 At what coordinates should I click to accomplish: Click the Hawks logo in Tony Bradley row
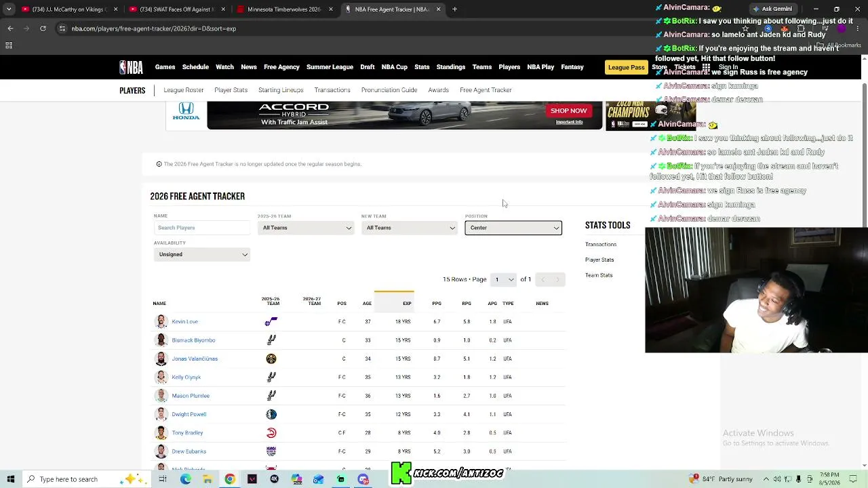(x=271, y=432)
